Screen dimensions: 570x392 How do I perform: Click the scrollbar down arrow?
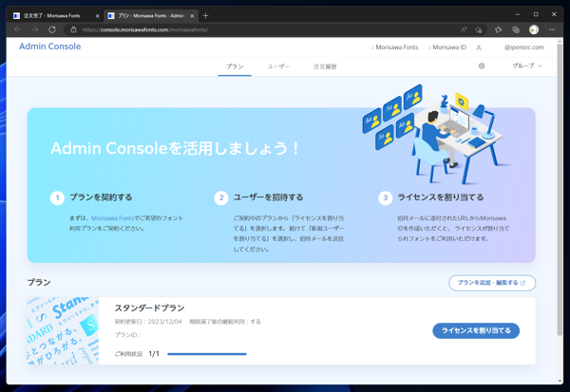560,381
